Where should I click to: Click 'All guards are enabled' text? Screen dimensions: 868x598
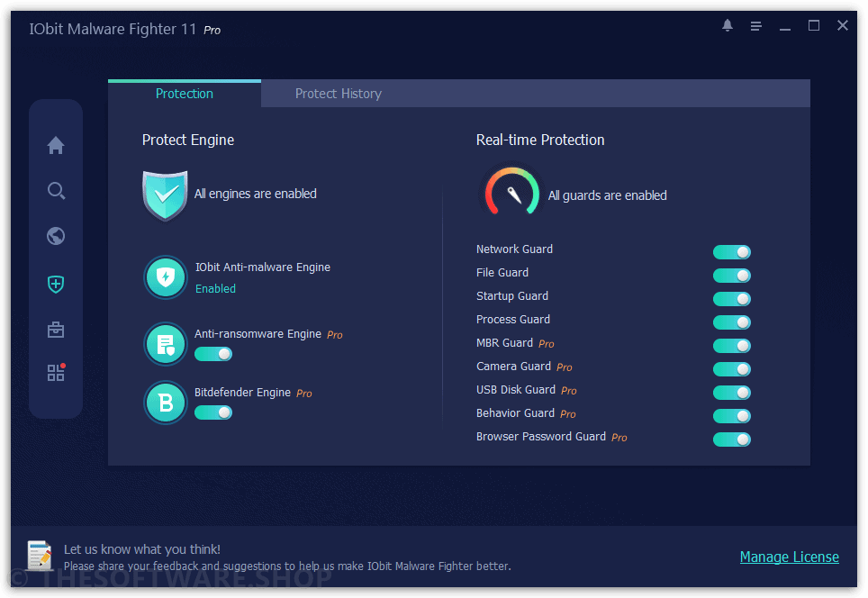[607, 195]
